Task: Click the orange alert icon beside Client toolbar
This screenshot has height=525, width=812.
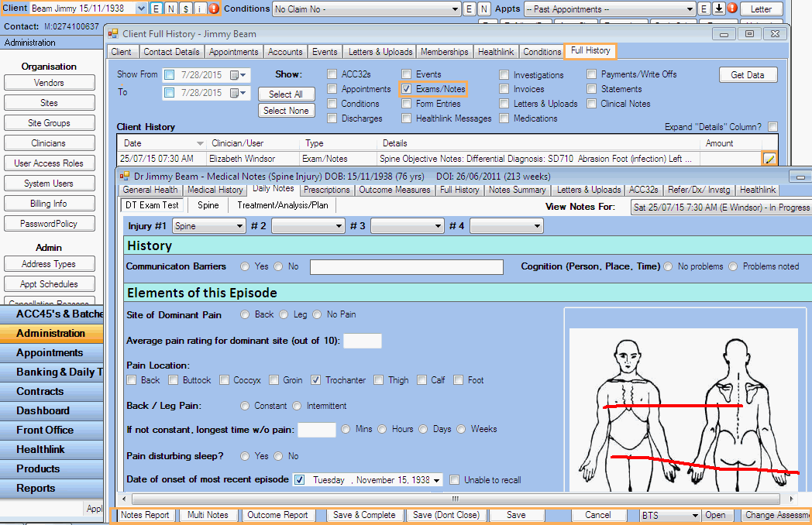Action: click(214, 9)
